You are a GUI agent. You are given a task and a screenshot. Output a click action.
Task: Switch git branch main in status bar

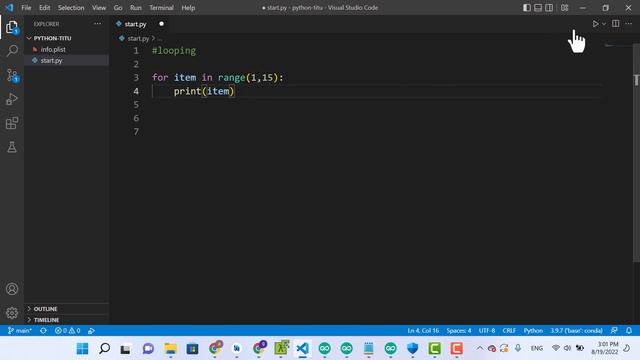19,331
